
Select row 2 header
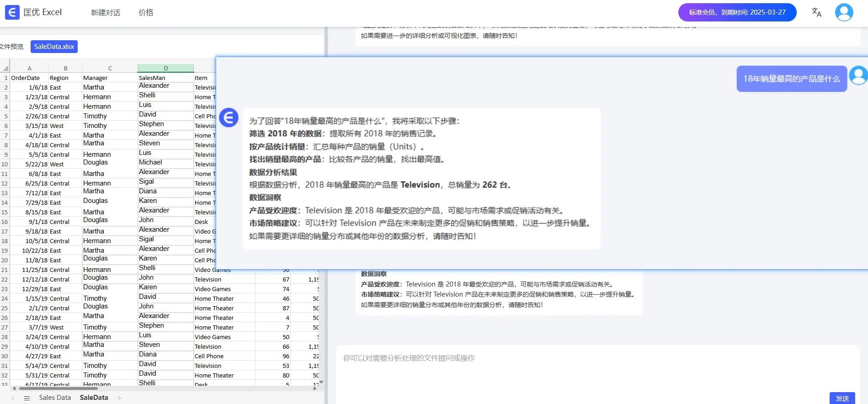pyautogui.click(x=5, y=87)
